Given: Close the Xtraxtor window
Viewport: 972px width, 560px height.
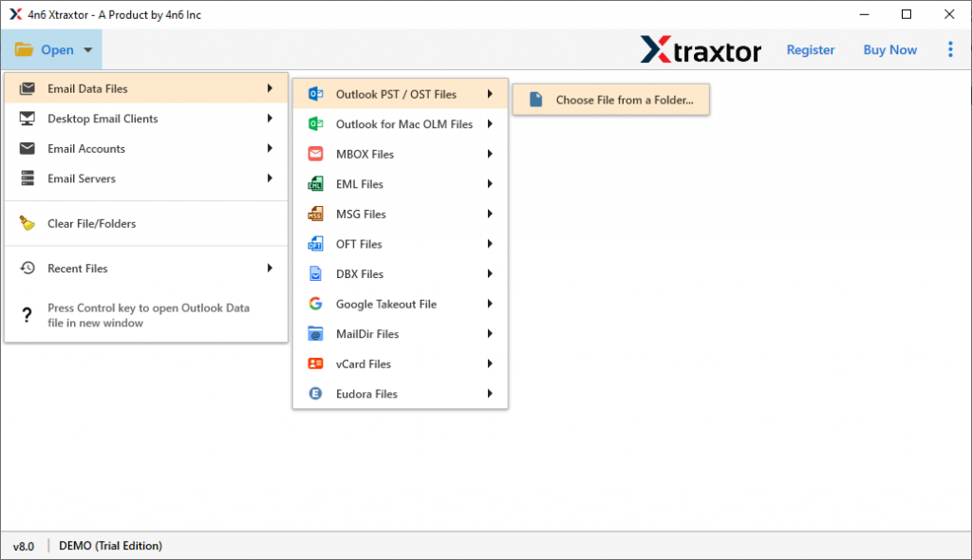Looking at the screenshot, I should [949, 14].
